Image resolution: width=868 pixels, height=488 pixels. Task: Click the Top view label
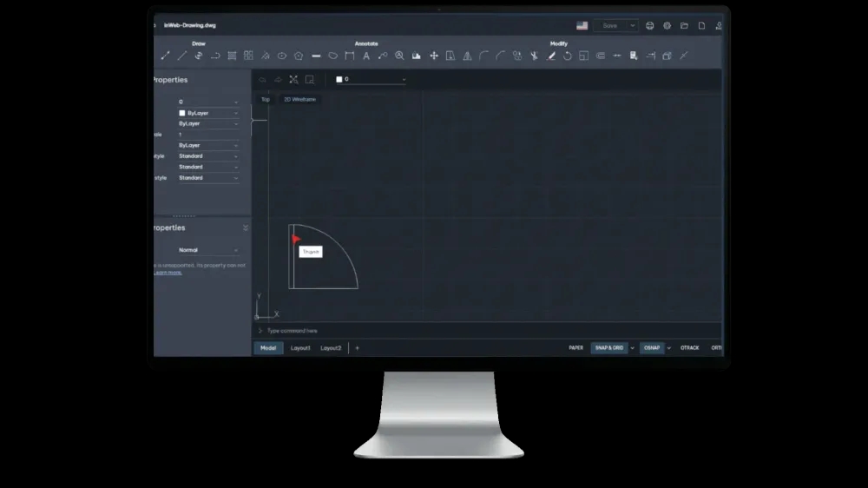tap(266, 100)
